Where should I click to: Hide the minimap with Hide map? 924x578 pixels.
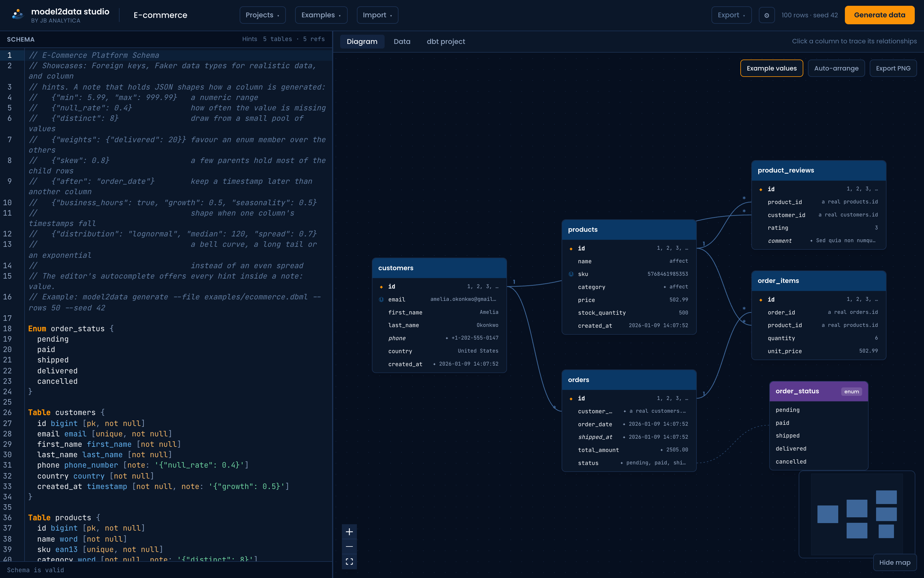coord(895,562)
